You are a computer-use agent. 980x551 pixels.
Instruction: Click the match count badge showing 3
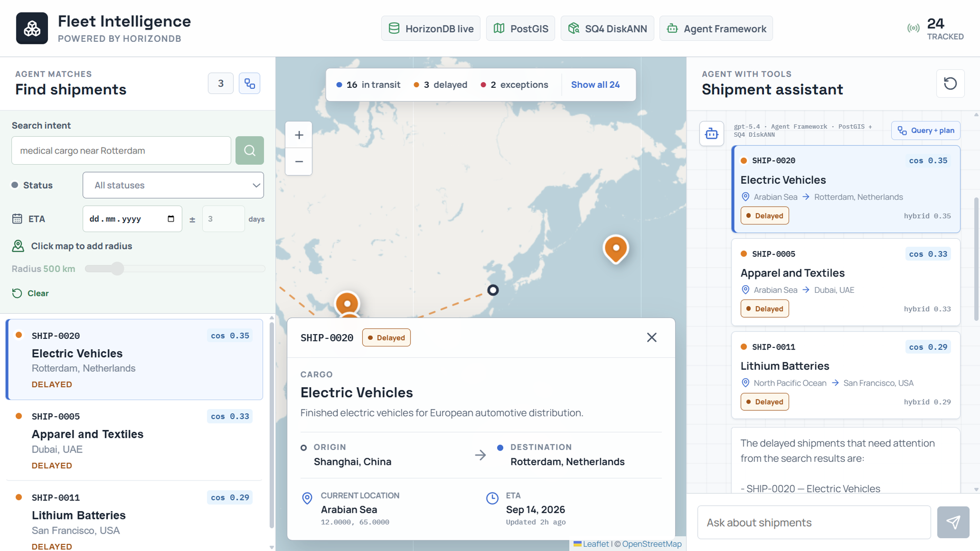coord(220,84)
